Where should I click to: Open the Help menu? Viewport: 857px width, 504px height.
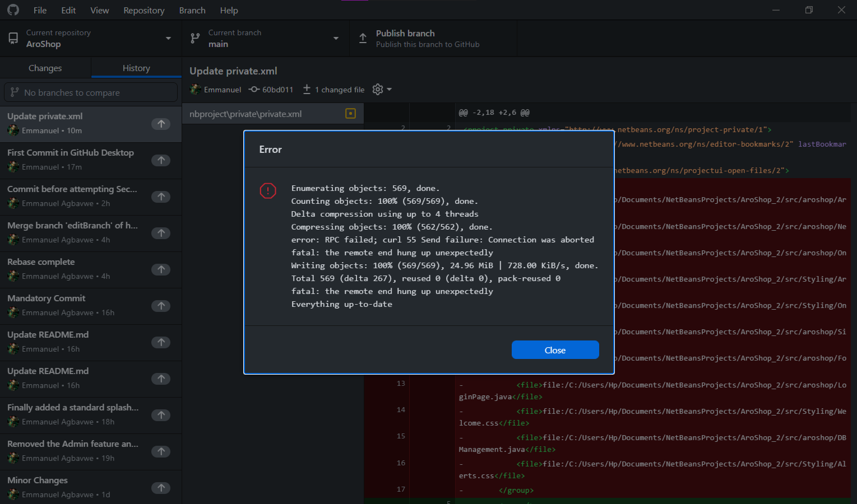pos(229,10)
